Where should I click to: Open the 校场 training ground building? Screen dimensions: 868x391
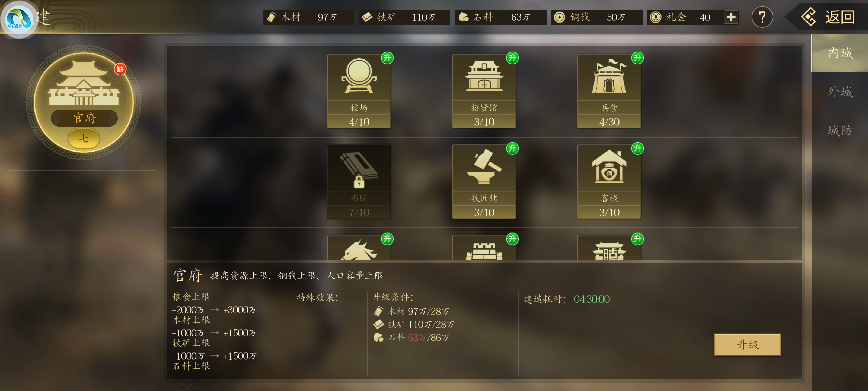point(359,91)
